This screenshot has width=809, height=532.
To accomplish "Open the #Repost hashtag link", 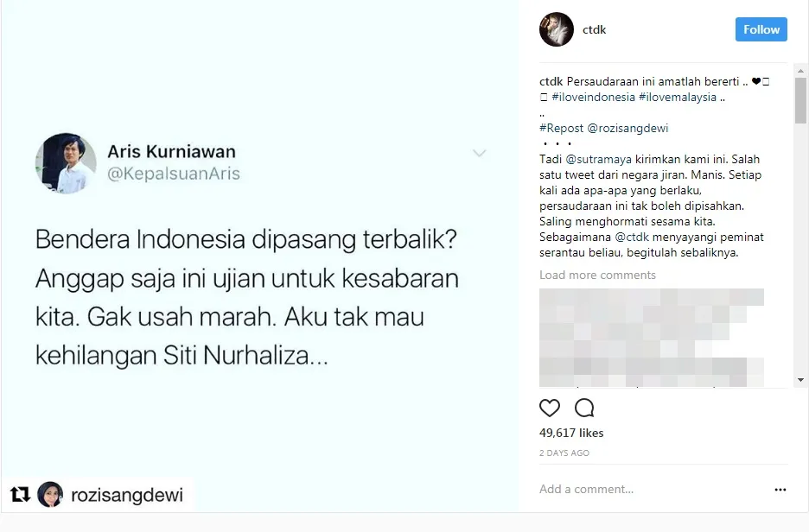I will tap(561, 128).
